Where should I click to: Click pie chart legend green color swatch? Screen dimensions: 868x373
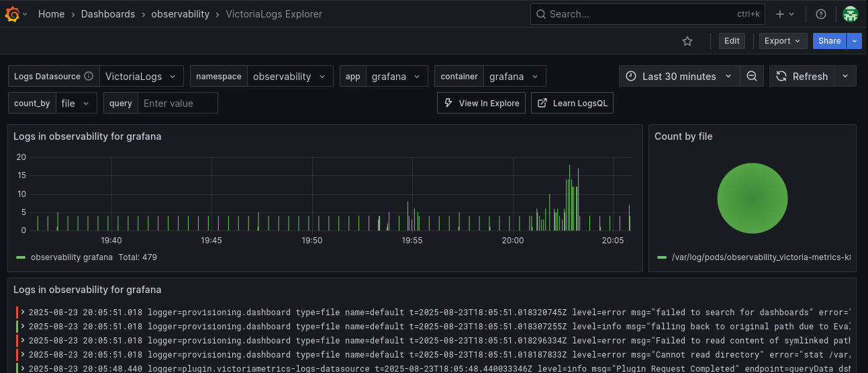coord(662,257)
